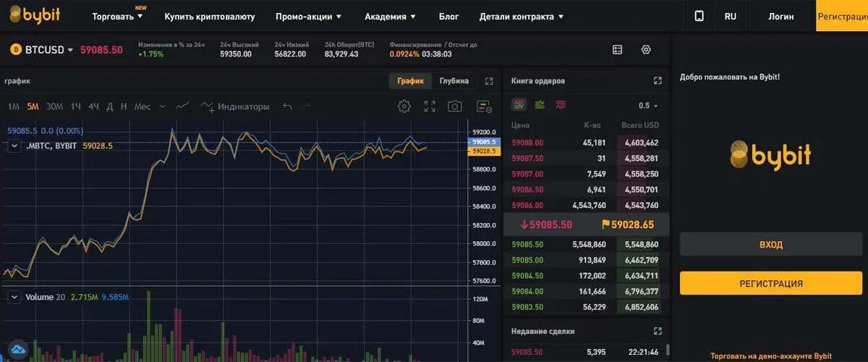The height and width of the screenshot is (362, 868).
Task: Select the 4Ч timeframe
Action: pos(94,106)
